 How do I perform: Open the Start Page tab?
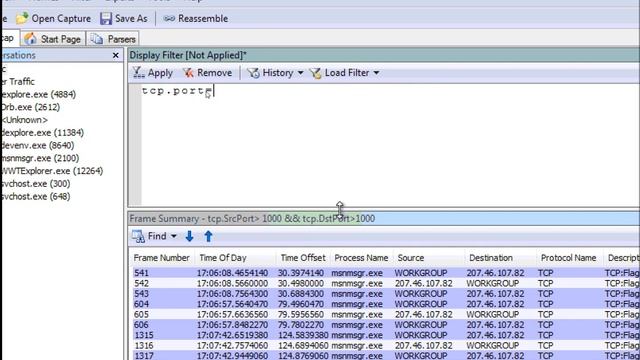coord(53,39)
